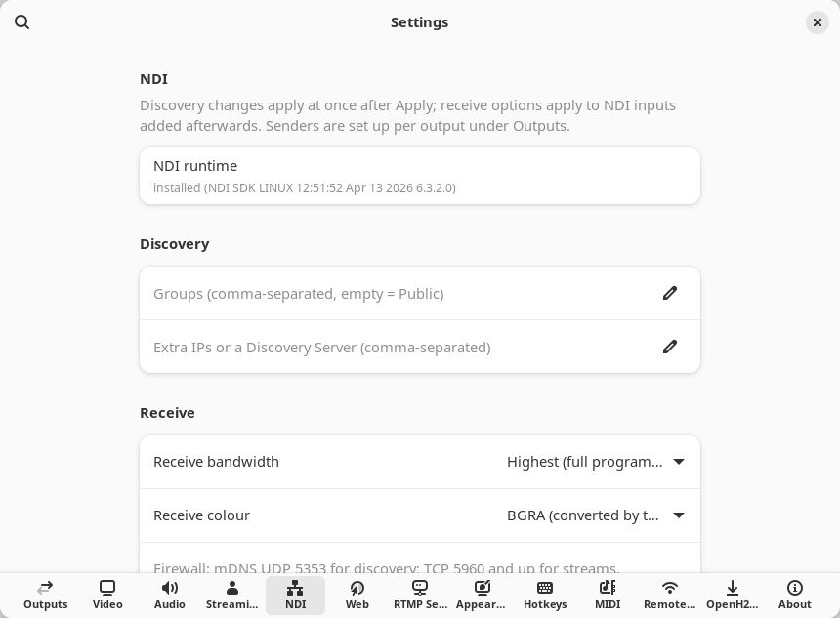Image resolution: width=840 pixels, height=618 pixels.
Task: Switch to the RTMP Server tab
Action: (x=420, y=595)
